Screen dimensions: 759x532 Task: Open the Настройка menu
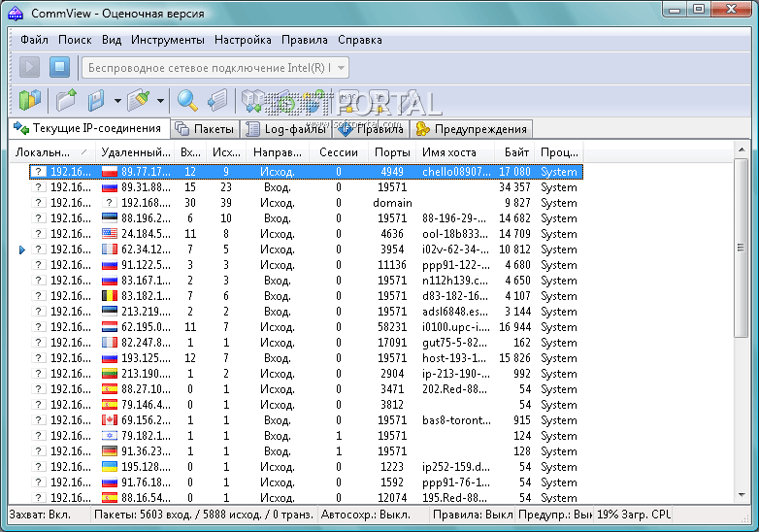pos(243,40)
